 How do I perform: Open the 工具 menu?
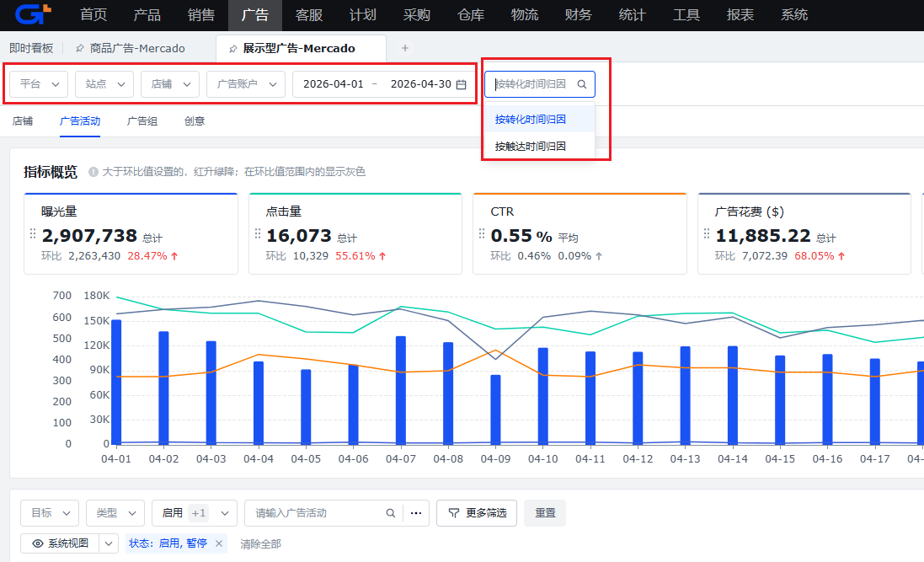[x=686, y=14]
